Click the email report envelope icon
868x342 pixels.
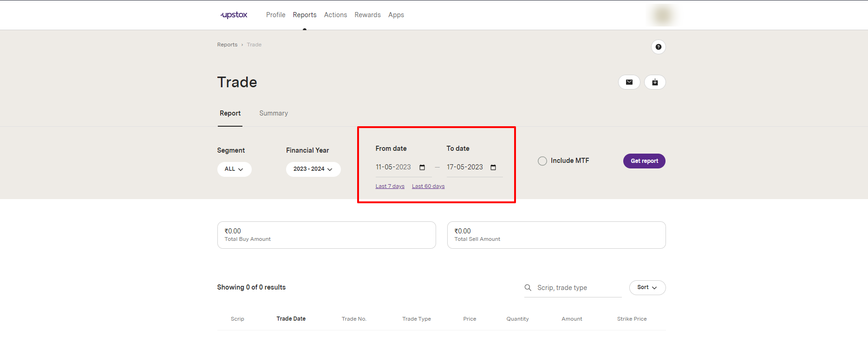point(629,82)
